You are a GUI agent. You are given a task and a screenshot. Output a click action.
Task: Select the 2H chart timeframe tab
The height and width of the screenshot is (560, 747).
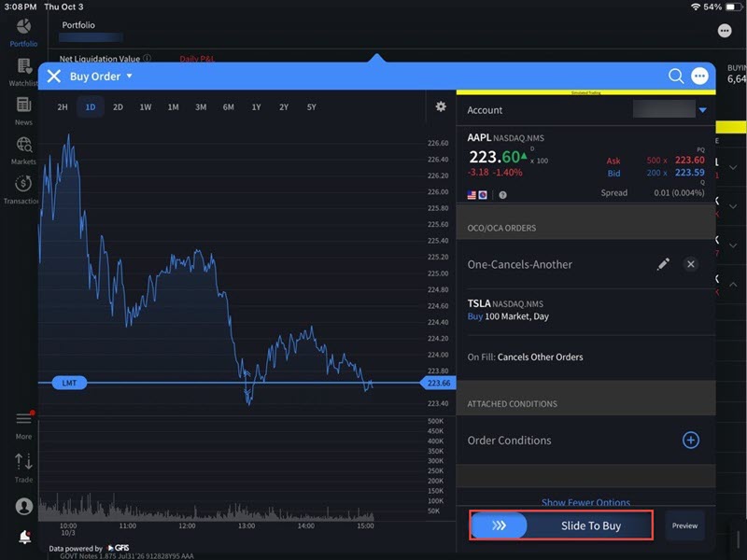62,106
